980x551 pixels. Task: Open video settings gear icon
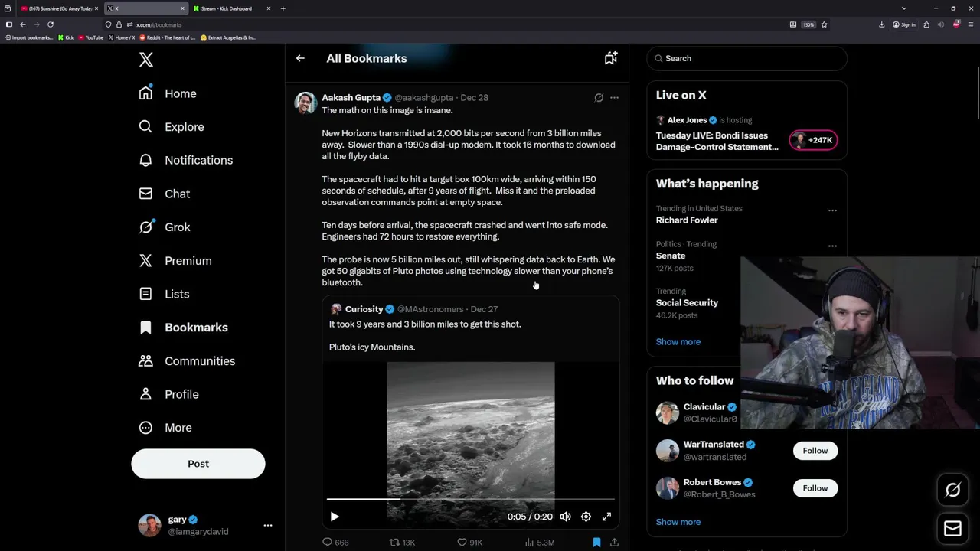[x=586, y=517]
